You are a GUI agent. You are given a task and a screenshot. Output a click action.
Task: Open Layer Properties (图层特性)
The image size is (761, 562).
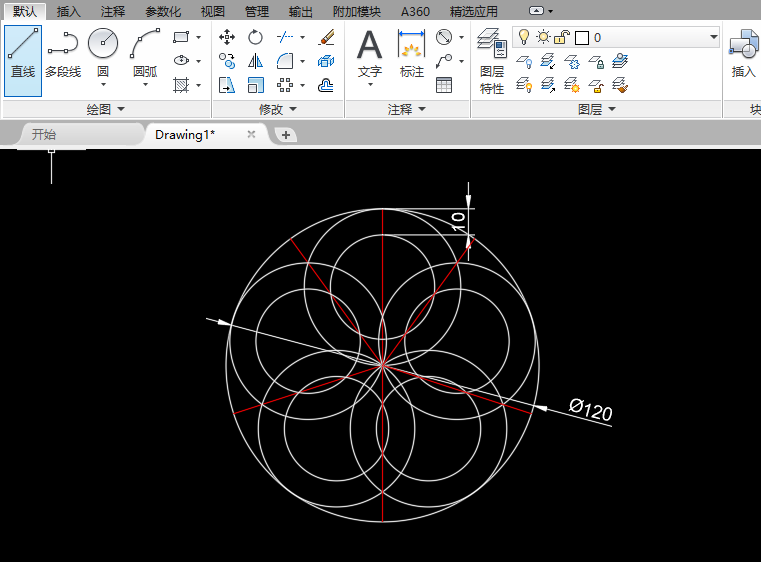click(x=491, y=60)
